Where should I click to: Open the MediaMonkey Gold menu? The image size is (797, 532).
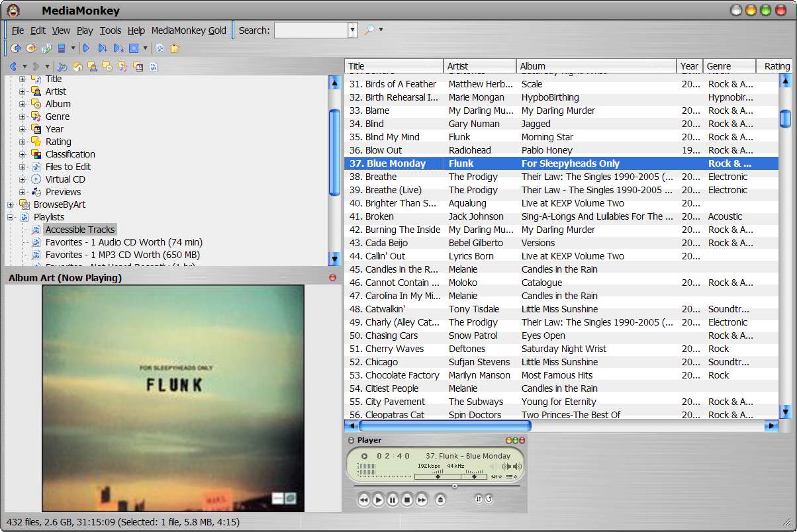190,30
